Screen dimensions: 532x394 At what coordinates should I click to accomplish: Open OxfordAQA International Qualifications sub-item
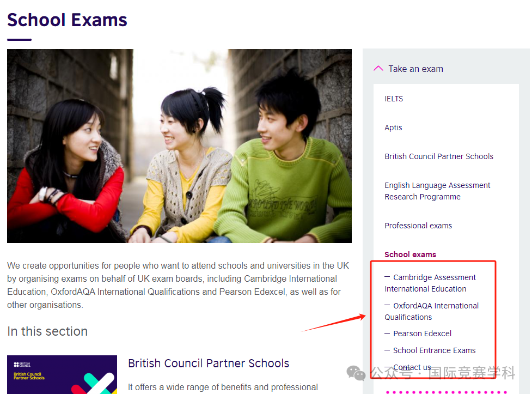tap(432, 311)
